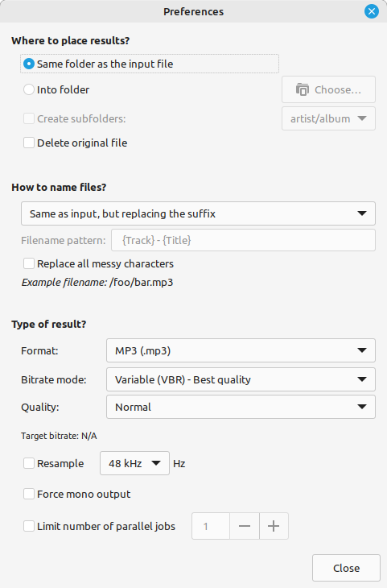Click the 'How to name files?' heading
387x588 pixels.
(x=59, y=187)
